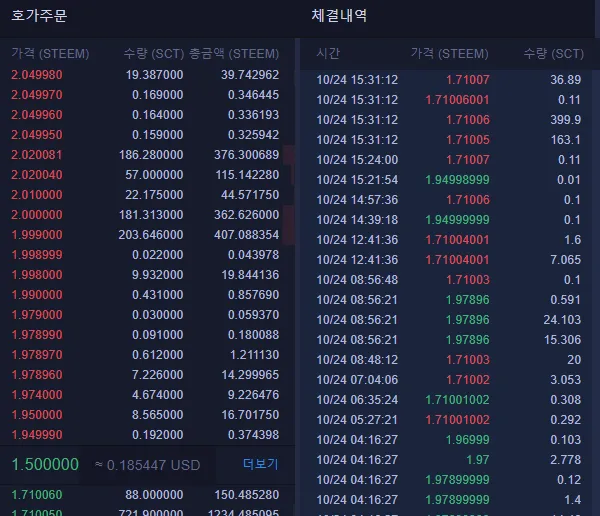600x516 pixels.
Task: Click trade quantity 0.12
Action: (569, 480)
